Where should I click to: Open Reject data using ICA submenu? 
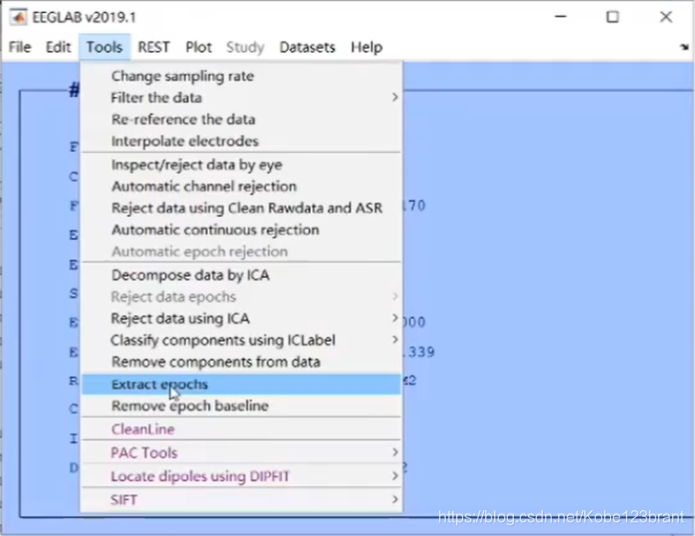click(x=242, y=318)
